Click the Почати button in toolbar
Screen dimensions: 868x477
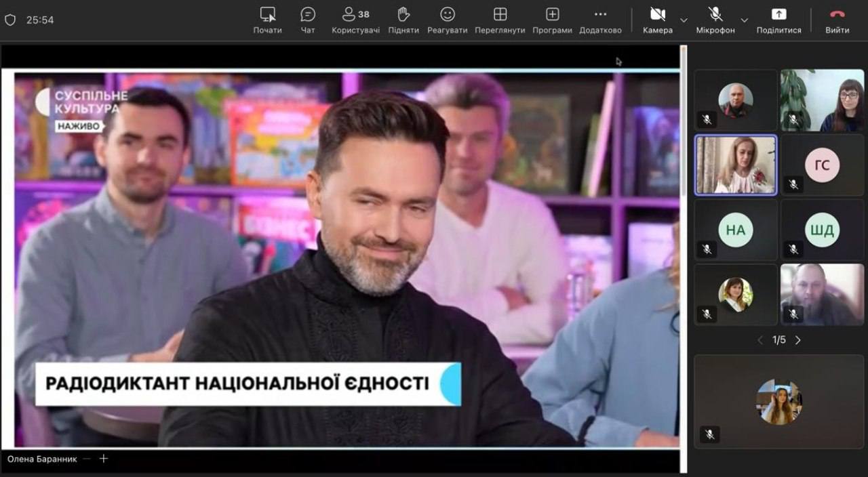(x=267, y=20)
